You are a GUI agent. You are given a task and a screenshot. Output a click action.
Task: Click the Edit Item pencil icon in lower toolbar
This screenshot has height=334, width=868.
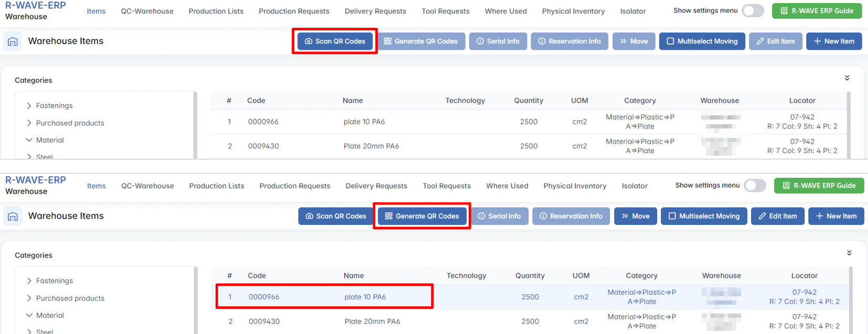[762, 216]
